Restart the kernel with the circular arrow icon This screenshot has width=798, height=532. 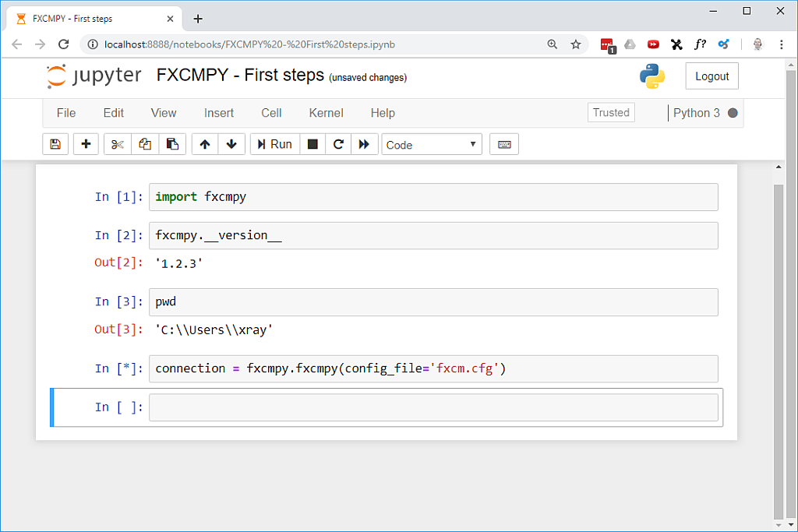pyautogui.click(x=338, y=144)
